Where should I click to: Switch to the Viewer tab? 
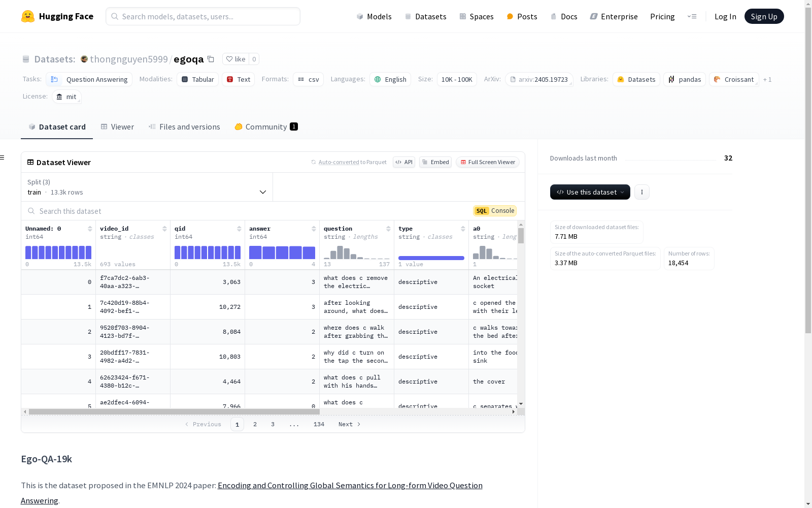pyautogui.click(x=117, y=127)
